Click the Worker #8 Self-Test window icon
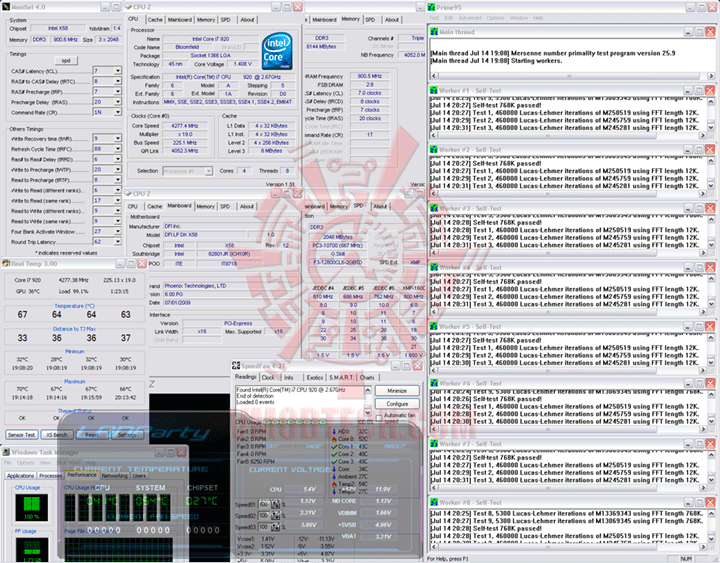Image resolution: width=720 pixels, height=563 pixels. 433,502
